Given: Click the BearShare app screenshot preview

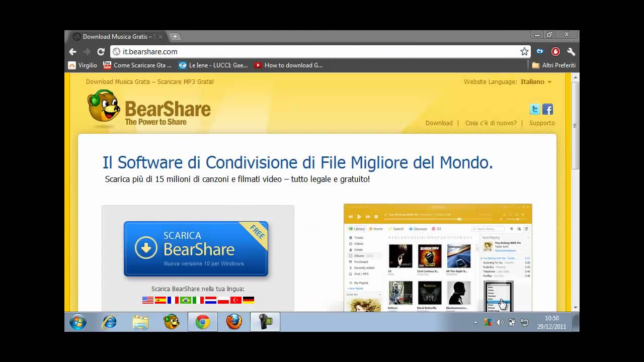Looking at the screenshot, I should pyautogui.click(x=438, y=257).
